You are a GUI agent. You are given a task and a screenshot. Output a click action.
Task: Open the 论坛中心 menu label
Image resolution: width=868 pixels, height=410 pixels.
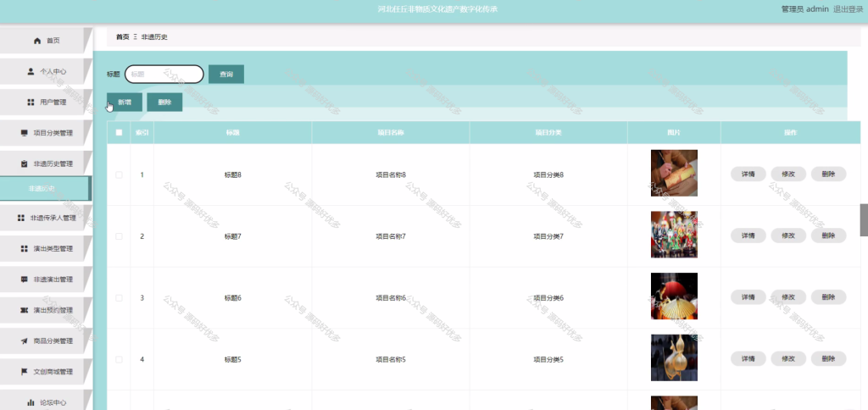(53, 403)
